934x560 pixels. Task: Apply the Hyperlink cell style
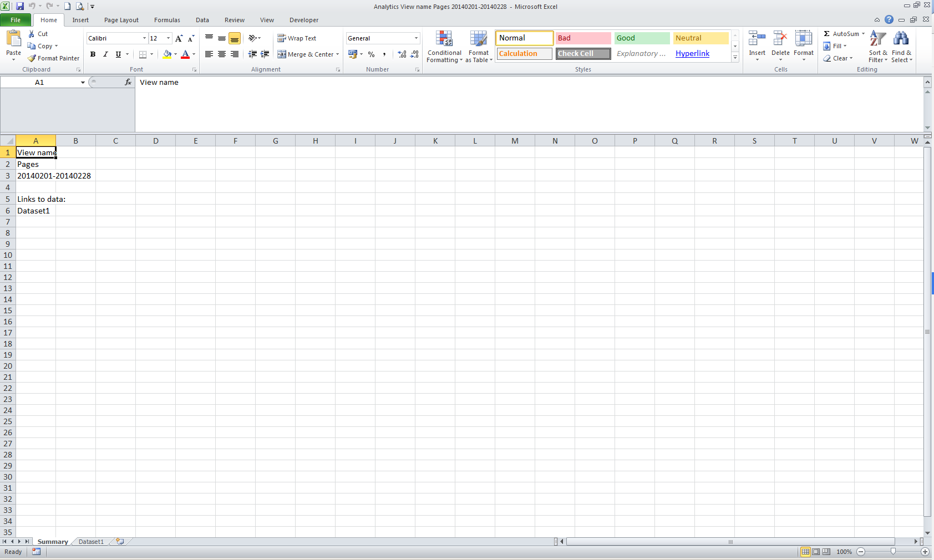click(692, 54)
